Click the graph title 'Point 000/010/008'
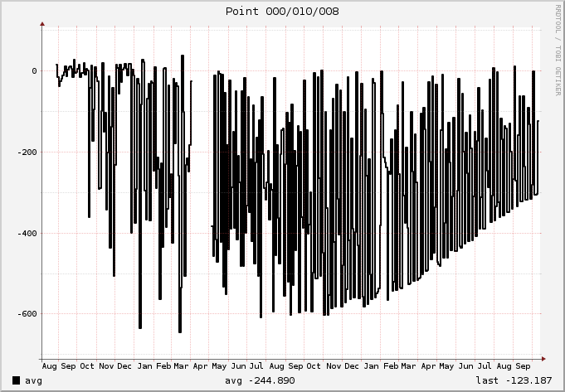Image resolution: width=565 pixels, height=392 pixels. click(x=282, y=11)
